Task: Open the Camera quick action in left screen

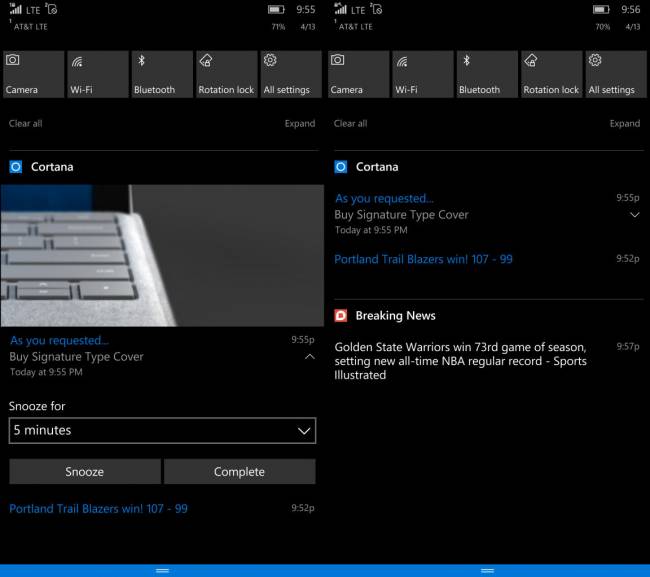Action: pos(34,74)
